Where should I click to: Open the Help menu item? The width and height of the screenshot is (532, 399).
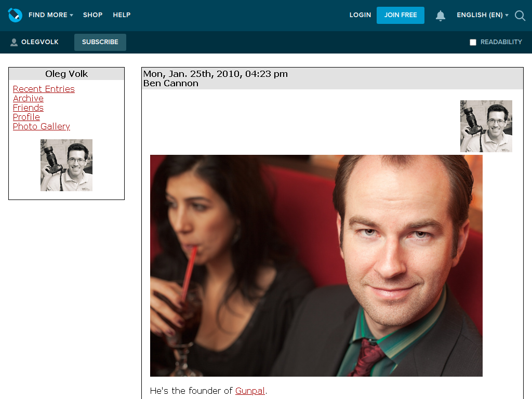click(x=122, y=15)
